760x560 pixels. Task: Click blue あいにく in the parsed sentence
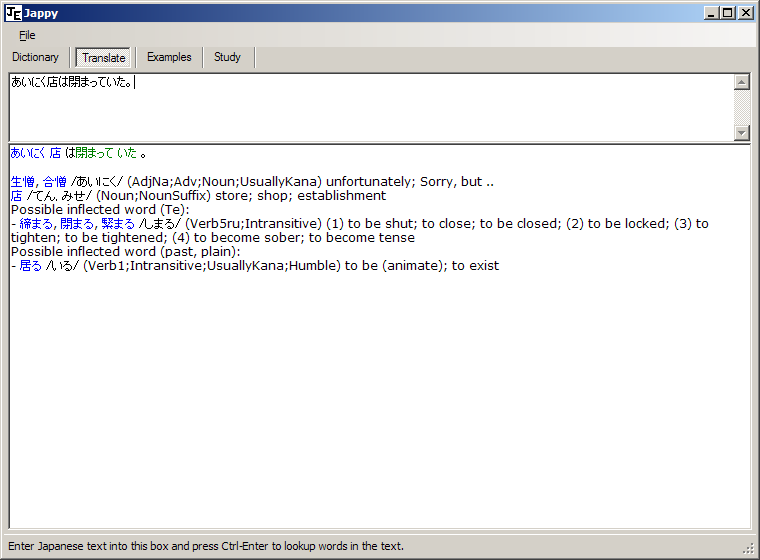[28, 153]
